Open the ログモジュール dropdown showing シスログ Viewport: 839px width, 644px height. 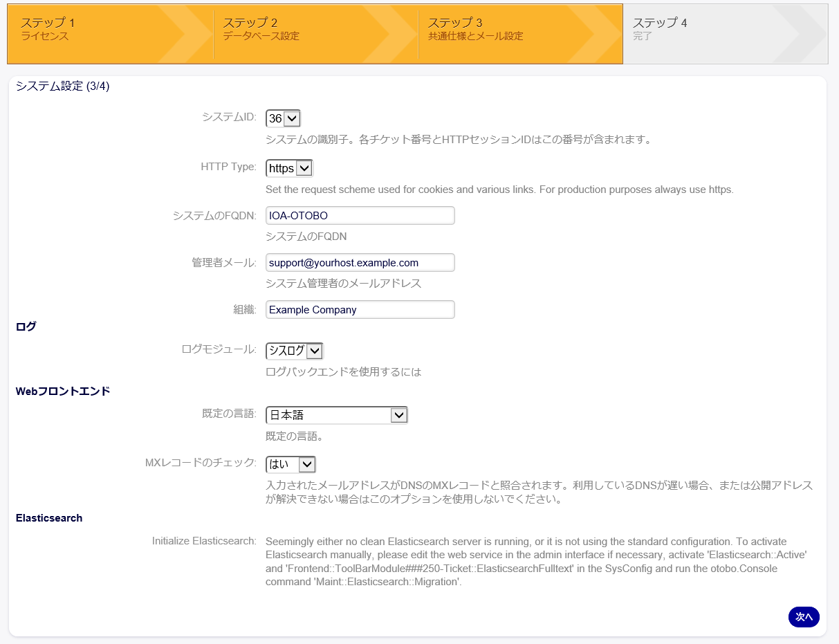294,351
